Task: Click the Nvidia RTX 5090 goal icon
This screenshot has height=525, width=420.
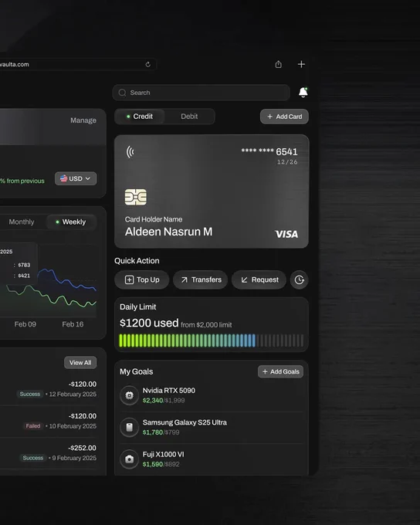Action: click(129, 395)
